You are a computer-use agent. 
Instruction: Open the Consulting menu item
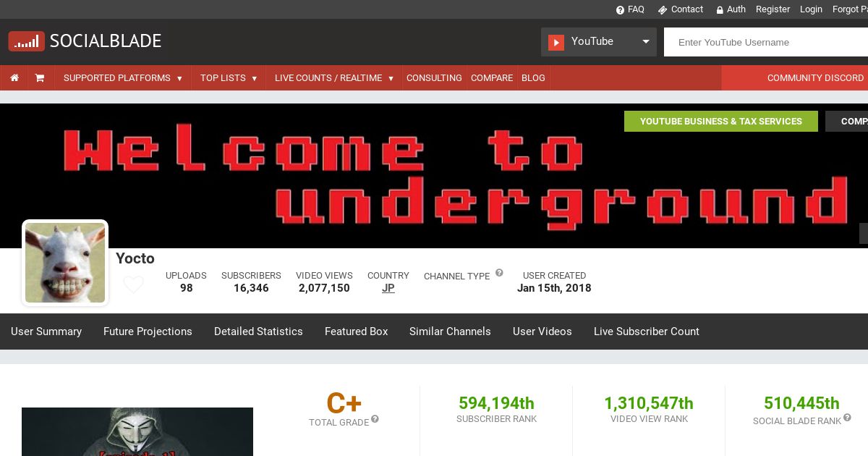pyautogui.click(x=434, y=78)
